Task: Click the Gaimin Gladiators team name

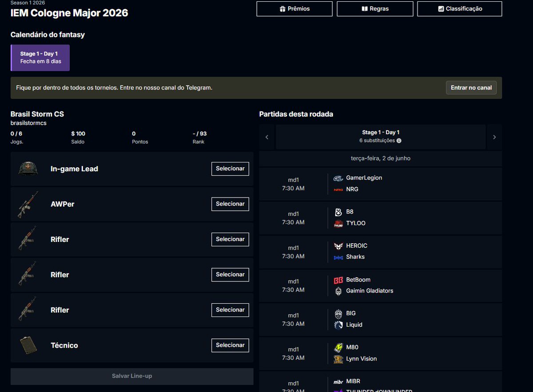Action: [370, 291]
